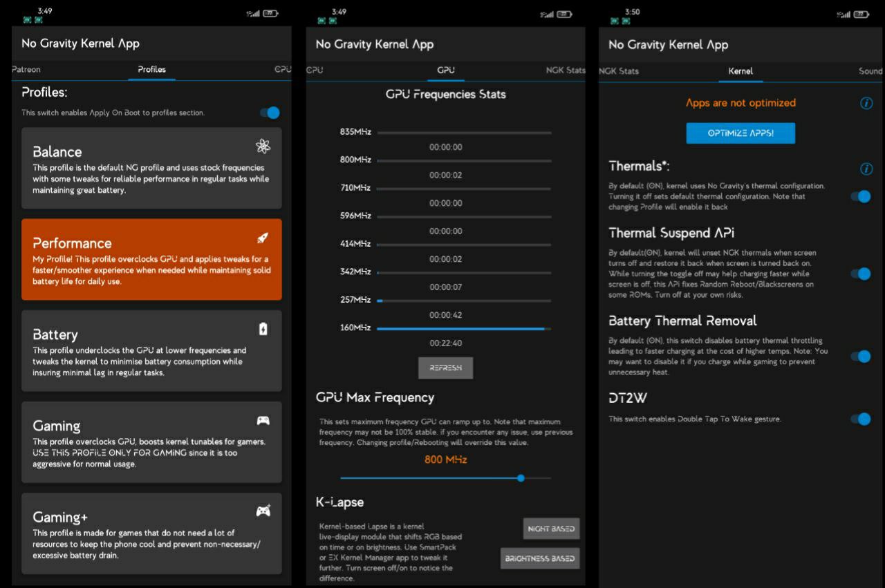The height and width of the screenshot is (588, 885).
Task: Select the Kernel tab
Action: pyautogui.click(x=740, y=71)
